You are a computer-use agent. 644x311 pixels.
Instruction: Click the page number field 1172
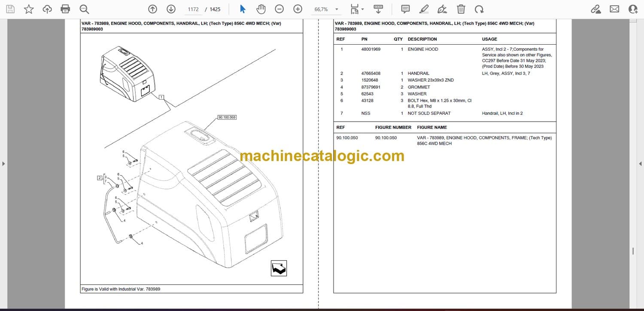click(x=193, y=9)
